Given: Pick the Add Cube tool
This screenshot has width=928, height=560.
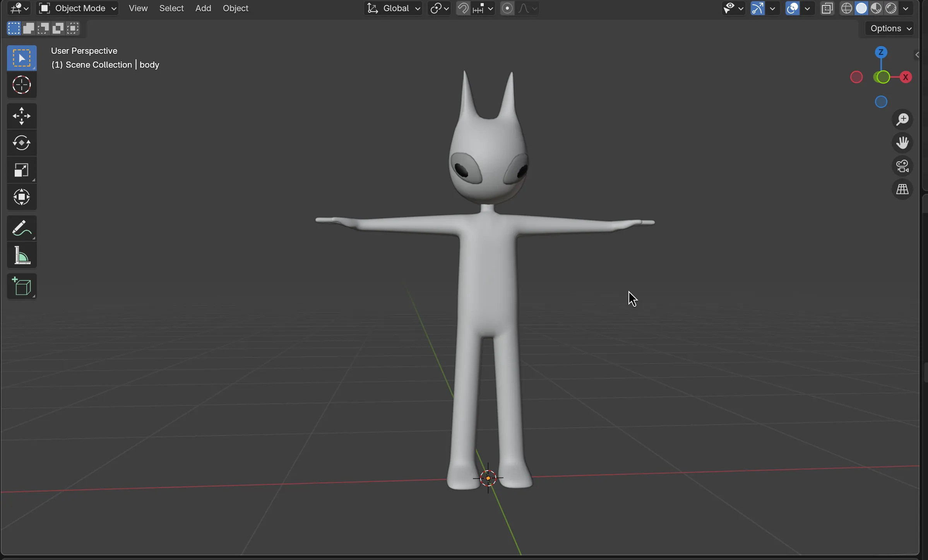Looking at the screenshot, I should pos(22,287).
